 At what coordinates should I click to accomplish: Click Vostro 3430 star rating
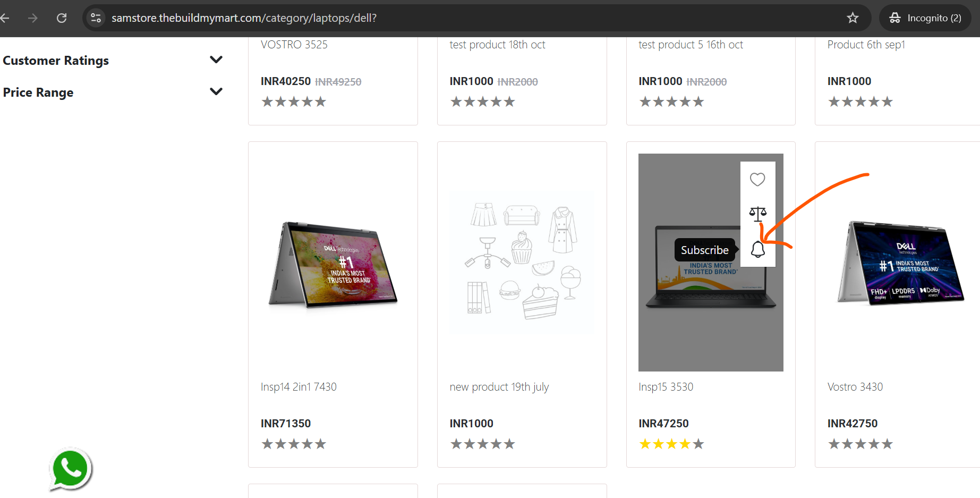pos(860,444)
